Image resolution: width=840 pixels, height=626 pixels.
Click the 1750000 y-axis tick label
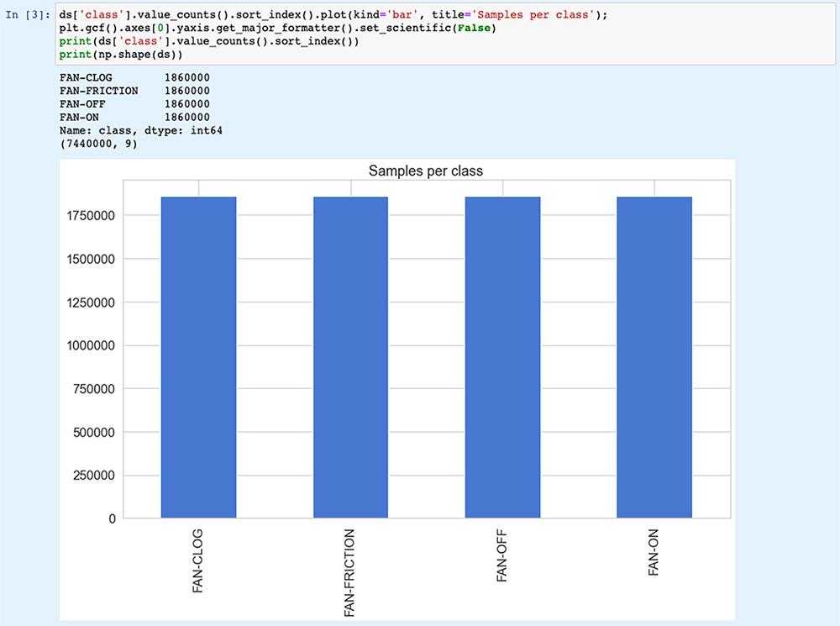pyautogui.click(x=92, y=215)
